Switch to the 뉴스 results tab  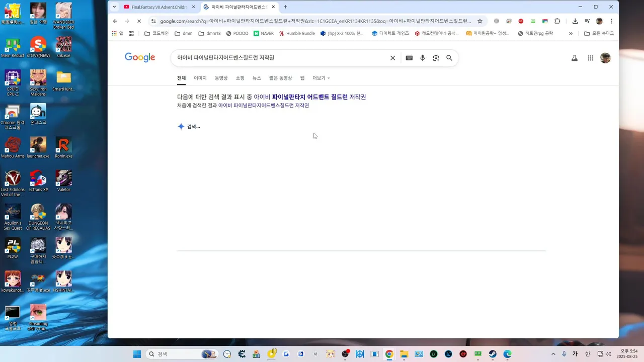pos(257,78)
